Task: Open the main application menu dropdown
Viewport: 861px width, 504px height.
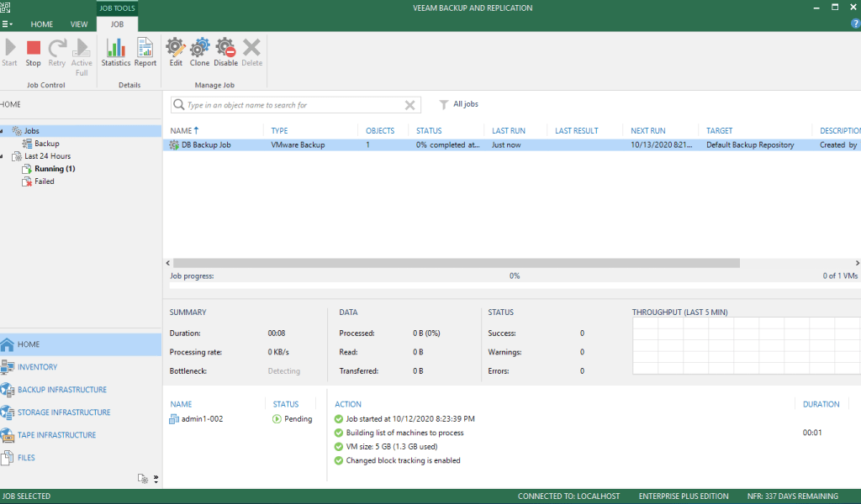Action: coord(8,24)
